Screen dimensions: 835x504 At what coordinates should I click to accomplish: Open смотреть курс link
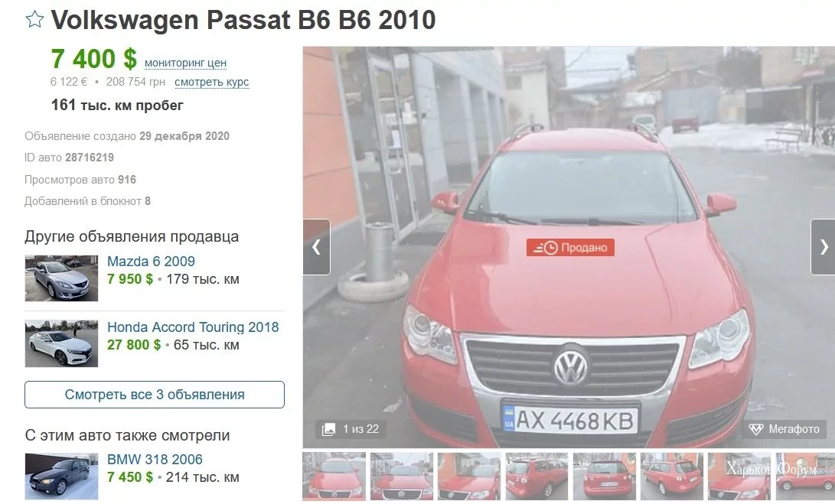(x=211, y=82)
